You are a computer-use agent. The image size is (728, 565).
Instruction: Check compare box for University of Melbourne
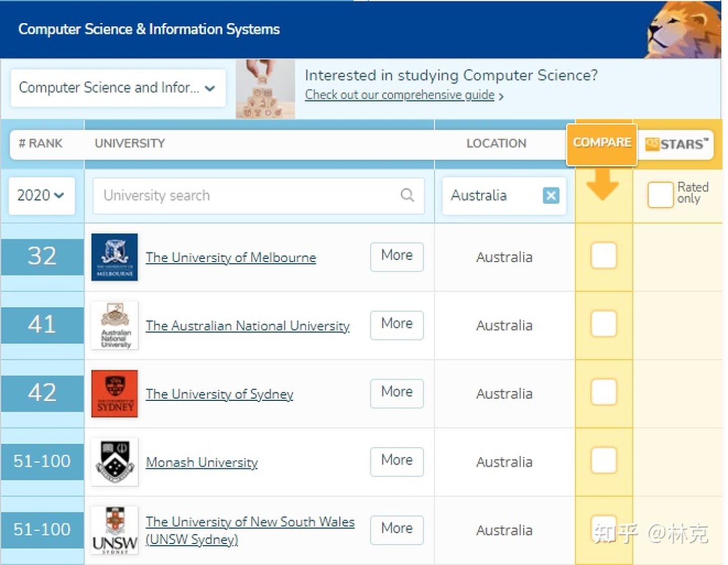click(604, 255)
